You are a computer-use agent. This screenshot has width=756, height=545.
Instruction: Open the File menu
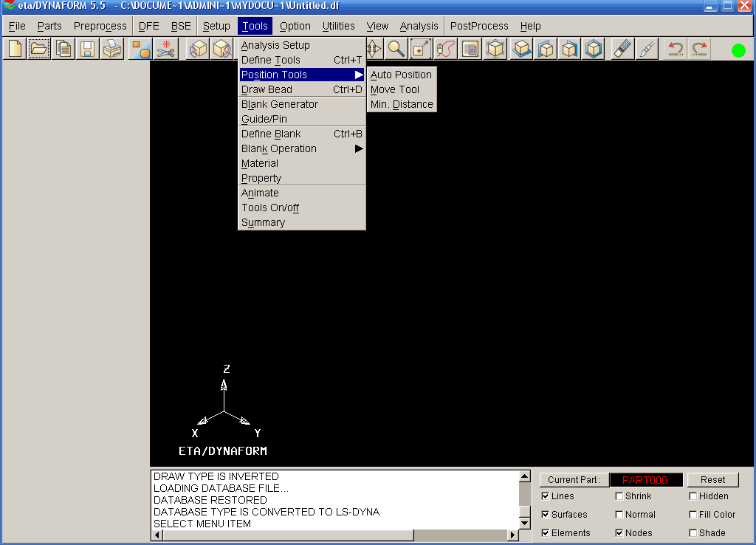pyautogui.click(x=18, y=26)
